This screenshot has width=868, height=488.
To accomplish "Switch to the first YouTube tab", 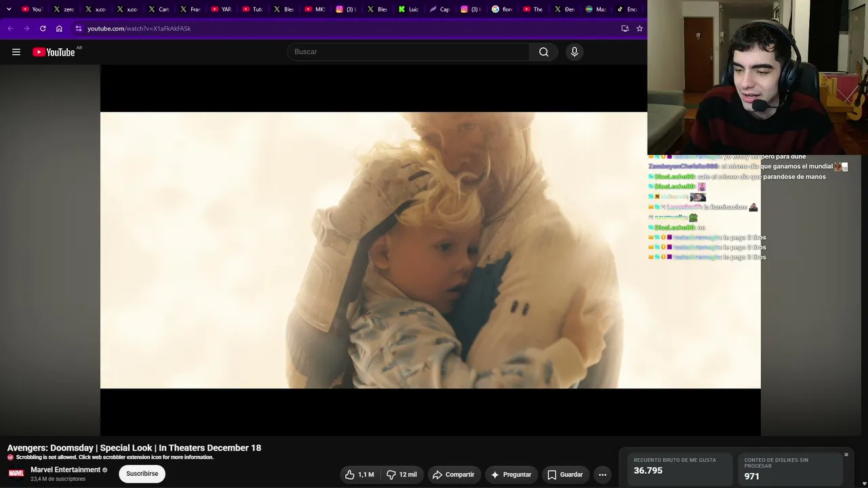I will 31,9.
